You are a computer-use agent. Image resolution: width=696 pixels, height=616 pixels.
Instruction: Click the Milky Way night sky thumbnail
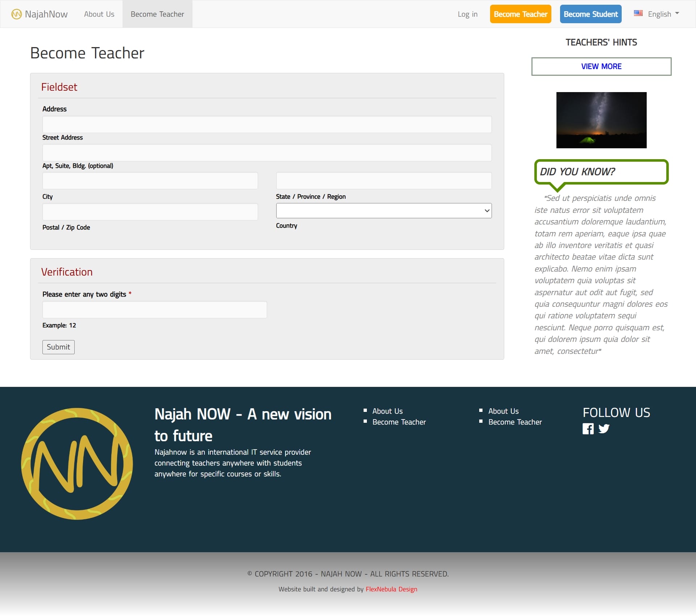point(601,120)
